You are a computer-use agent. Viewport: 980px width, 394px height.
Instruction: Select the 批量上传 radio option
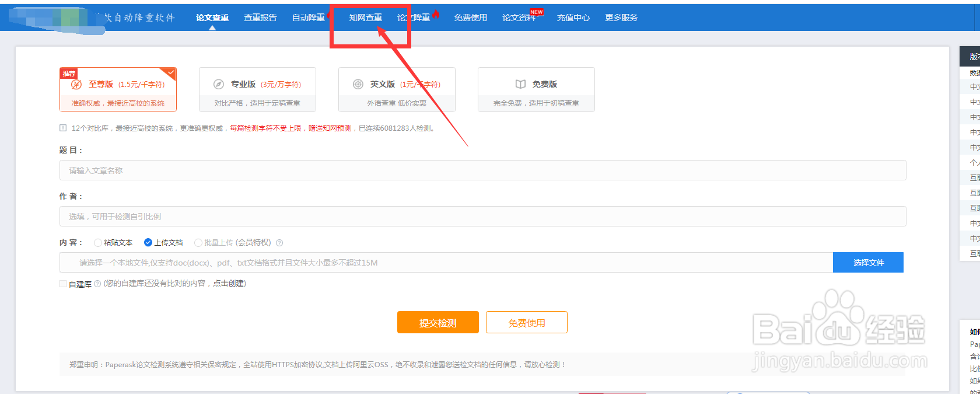pos(198,243)
